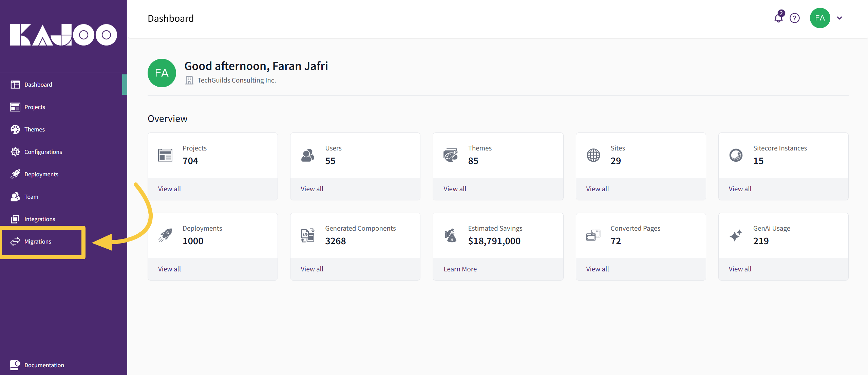Viewport: 868px width, 375px height.
Task: Go to Themes in the sidebar
Action: coord(34,129)
